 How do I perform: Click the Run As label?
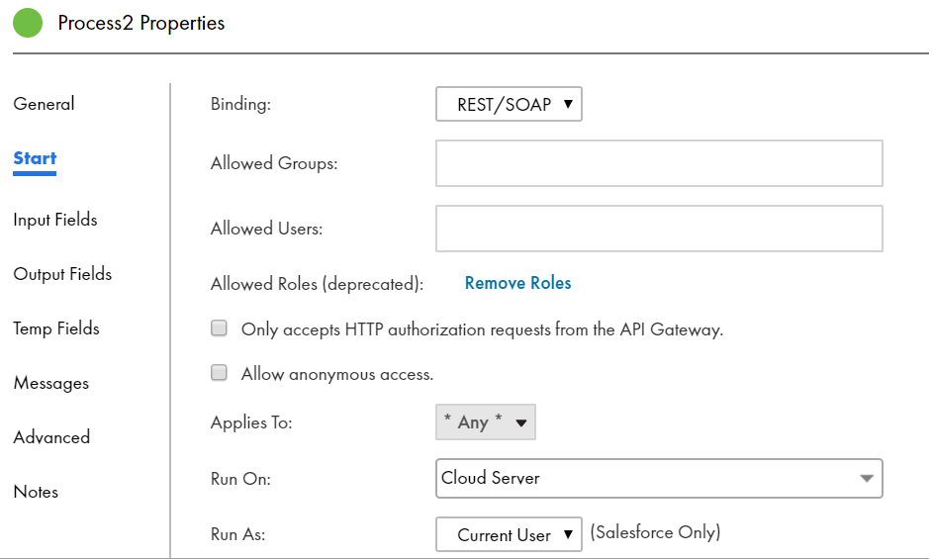tap(237, 534)
